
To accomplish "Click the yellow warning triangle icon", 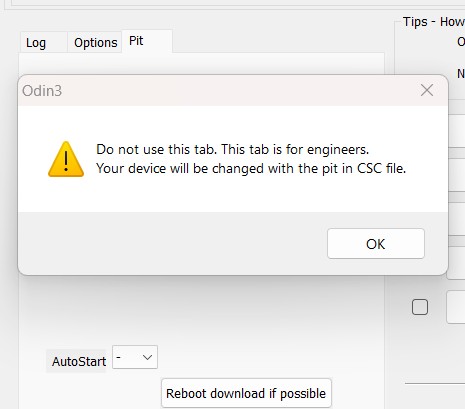I will pos(66,159).
